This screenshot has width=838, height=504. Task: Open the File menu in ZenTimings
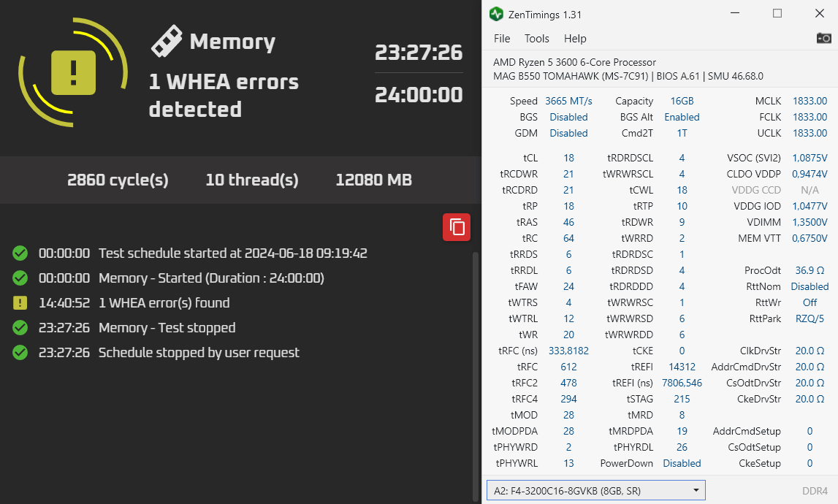click(502, 39)
